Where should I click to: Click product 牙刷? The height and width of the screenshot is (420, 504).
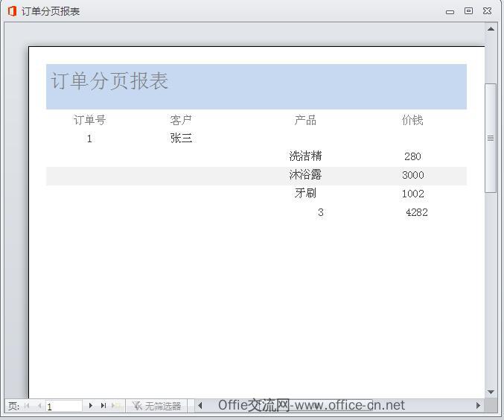[305, 193]
